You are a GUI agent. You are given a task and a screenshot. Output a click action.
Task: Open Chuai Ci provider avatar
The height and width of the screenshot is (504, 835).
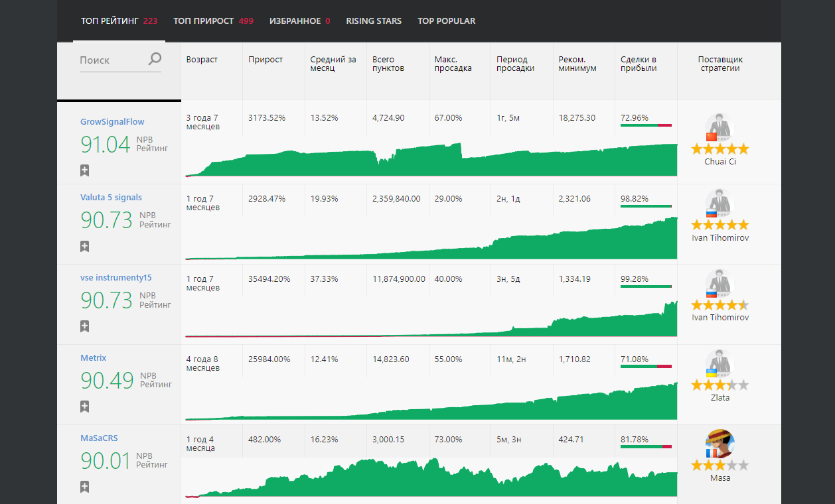720,127
